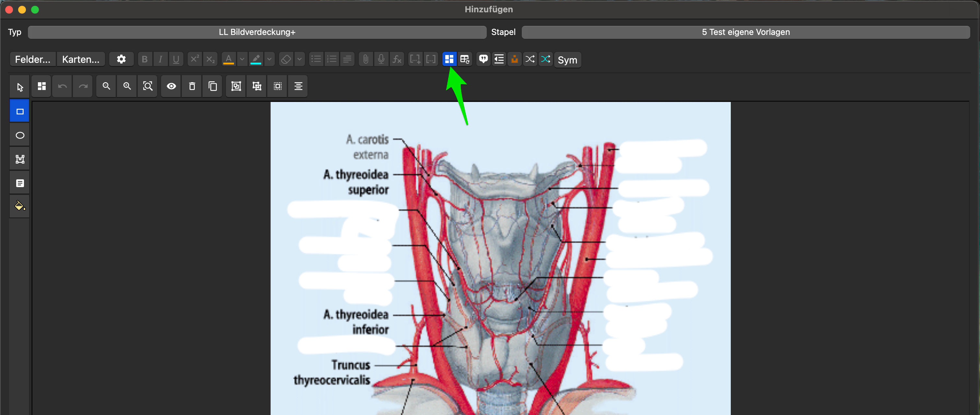Click the zoom to fit icon

(147, 86)
